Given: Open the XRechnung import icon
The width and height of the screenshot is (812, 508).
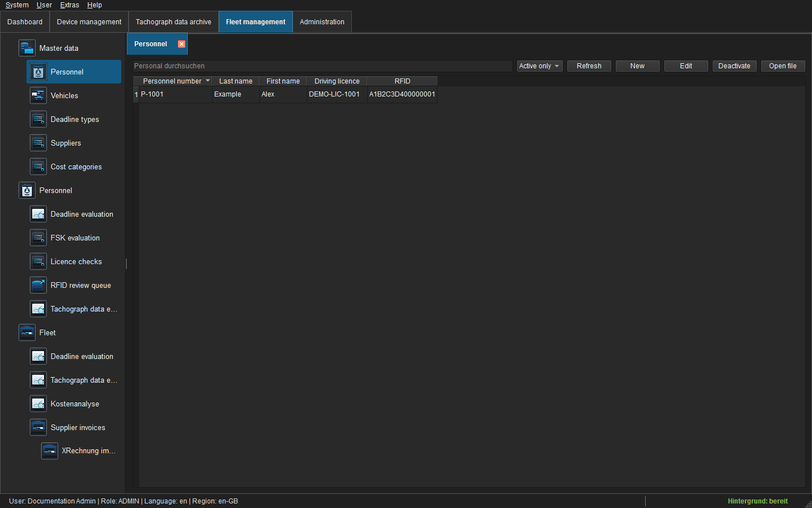Looking at the screenshot, I should (50, 450).
